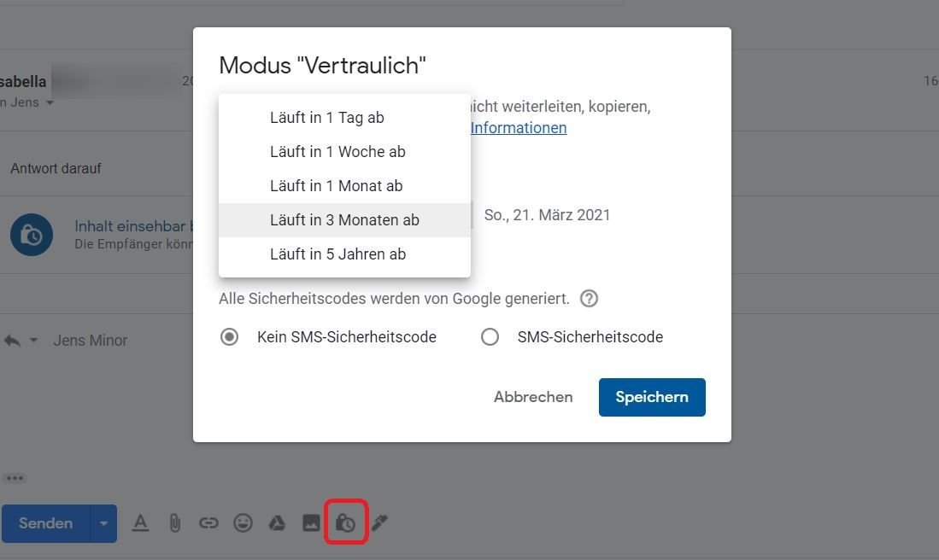The height and width of the screenshot is (560, 939).
Task: Expand reply type dropdown beside Jens Minor
Action: [34, 341]
